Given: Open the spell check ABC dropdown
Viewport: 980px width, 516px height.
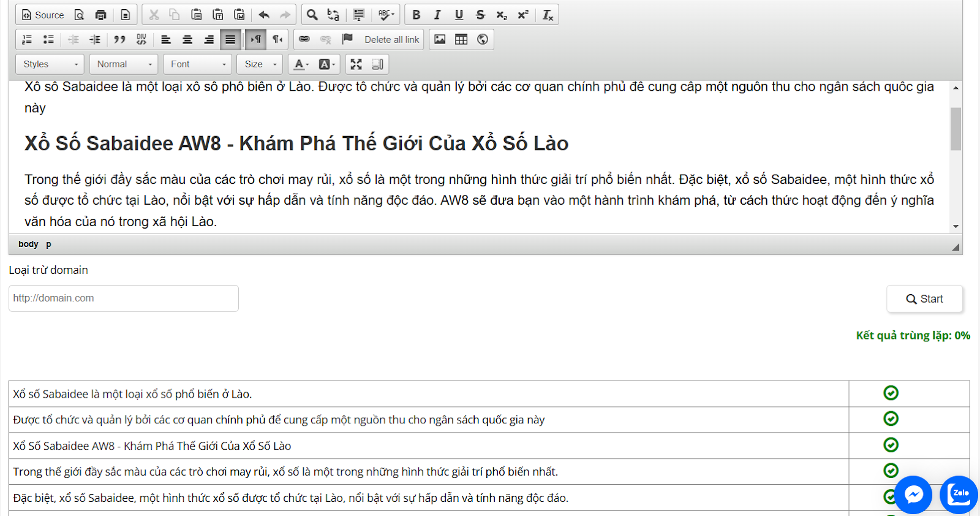Looking at the screenshot, I should tap(386, 15).
